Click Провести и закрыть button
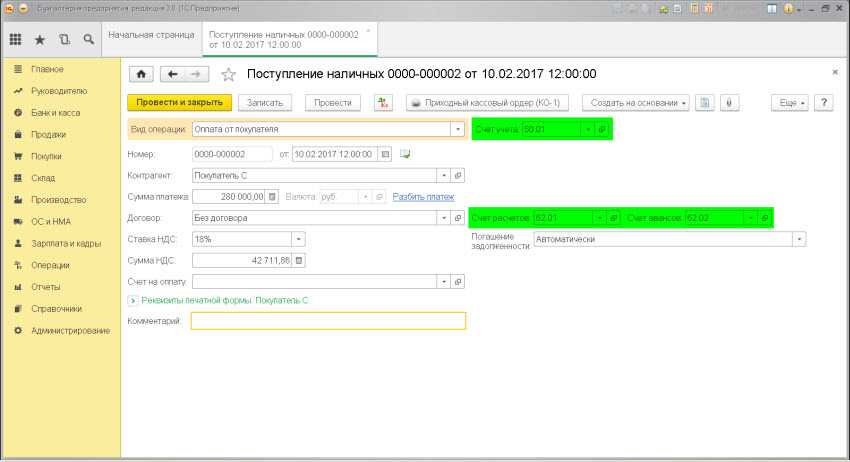The image size is (850, 462). tap(180, 102)
